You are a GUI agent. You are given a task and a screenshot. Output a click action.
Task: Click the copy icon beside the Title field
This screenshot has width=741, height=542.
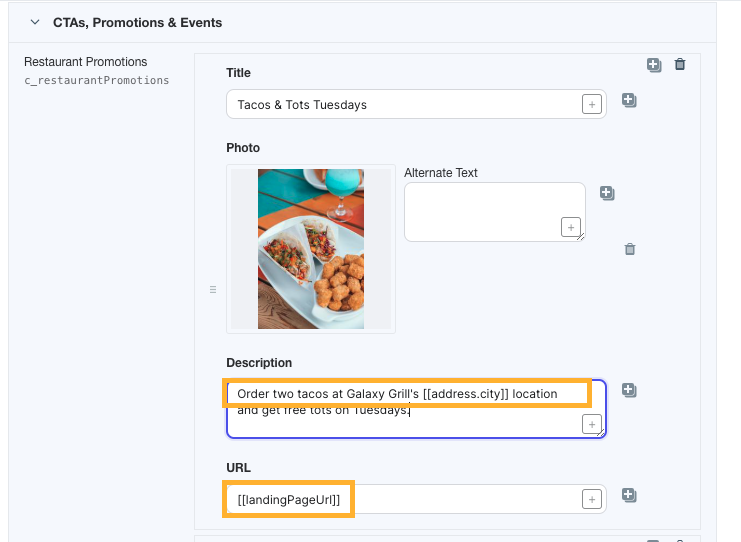click(x=629, y=100)
